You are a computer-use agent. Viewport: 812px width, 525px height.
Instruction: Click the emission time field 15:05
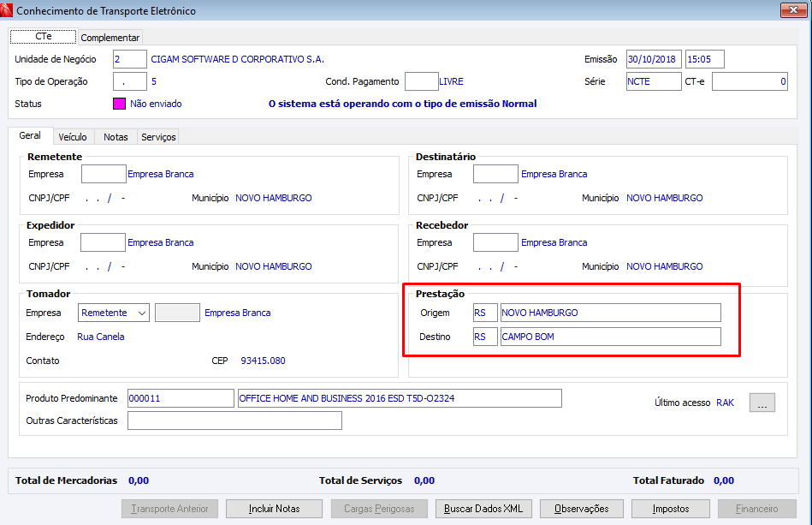[x=705, y=59]
